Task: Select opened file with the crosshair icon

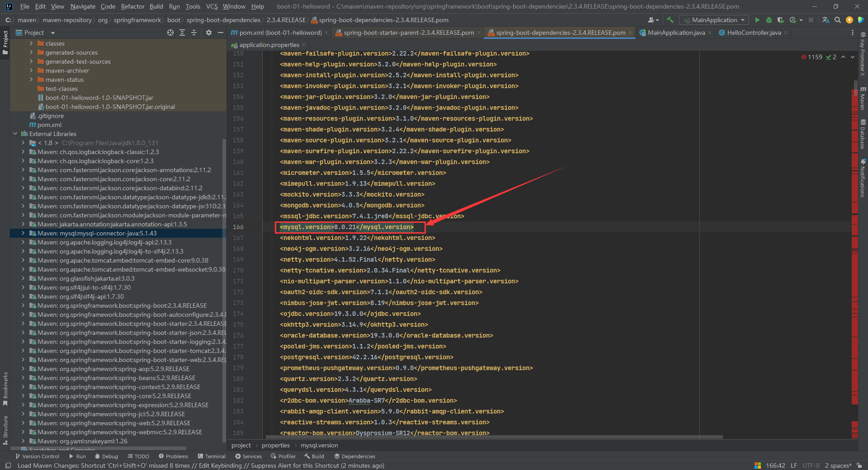Action: point(170,33)
